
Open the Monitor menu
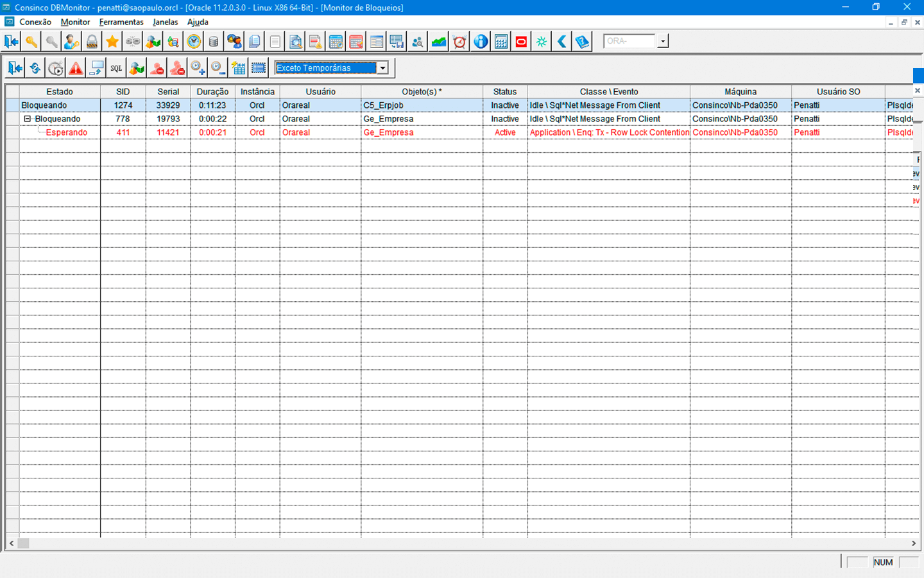pyautogui.click(x=75, y=22)
